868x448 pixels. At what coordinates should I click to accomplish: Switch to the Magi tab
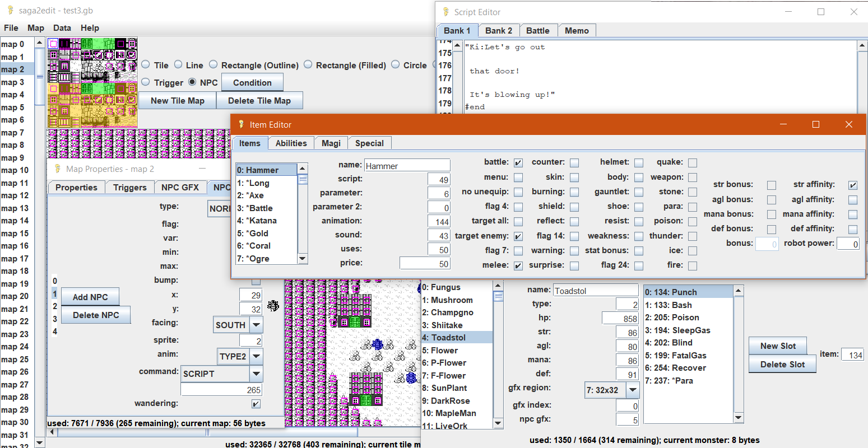[331, 143]
